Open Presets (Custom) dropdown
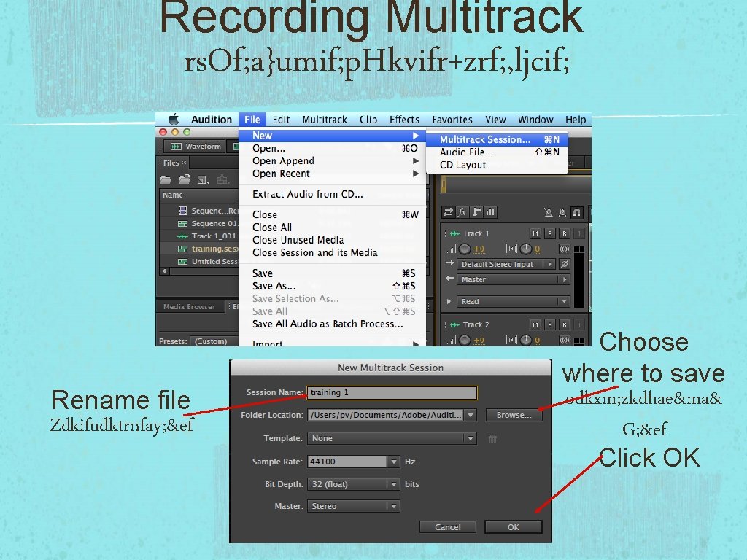Image resolution: width=747 pixels, height=560 pixels. [x=214, y=341]
